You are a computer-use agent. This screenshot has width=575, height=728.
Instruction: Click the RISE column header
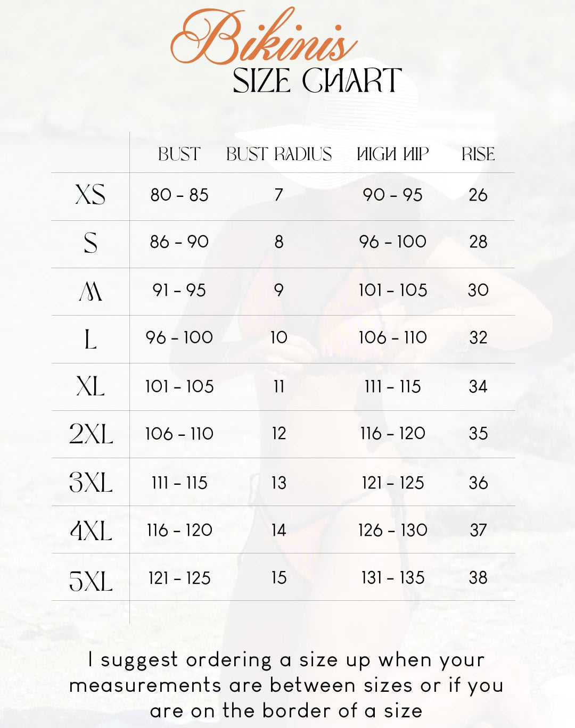[x=478, y=154]
